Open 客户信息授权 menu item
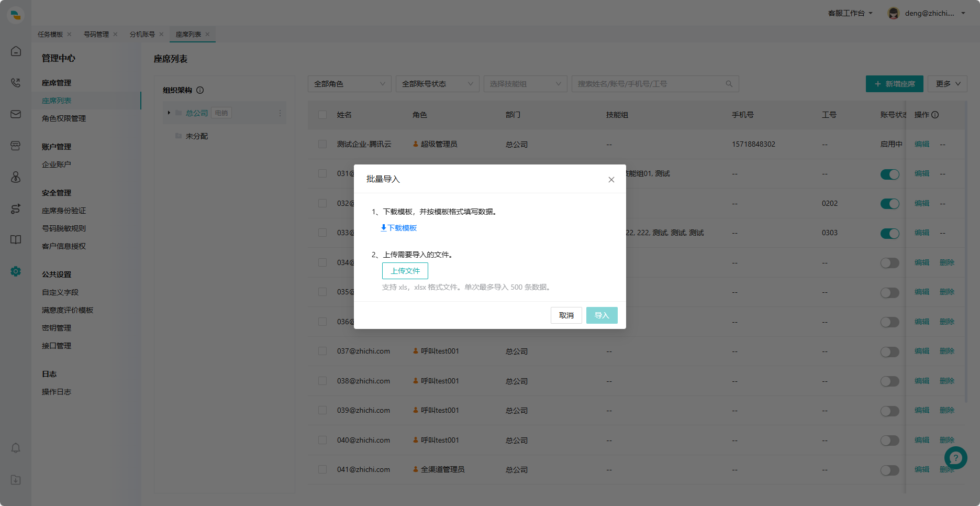Image resolution: width=980 pixels, height=506 pixels. tap(64, 246)
